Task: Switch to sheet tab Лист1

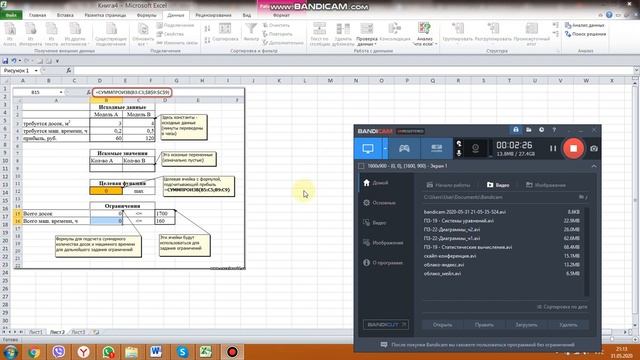Action: 36,332
